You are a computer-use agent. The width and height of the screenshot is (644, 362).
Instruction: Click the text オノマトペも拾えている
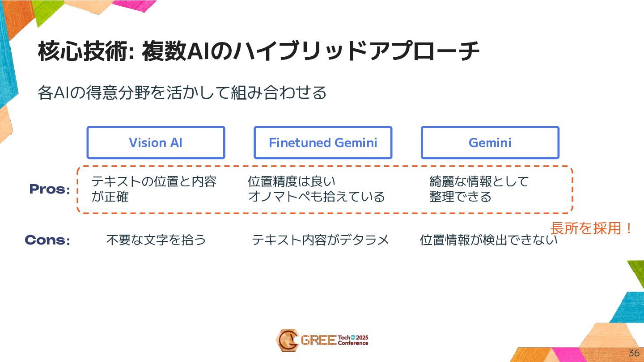(x=316, y=197)
